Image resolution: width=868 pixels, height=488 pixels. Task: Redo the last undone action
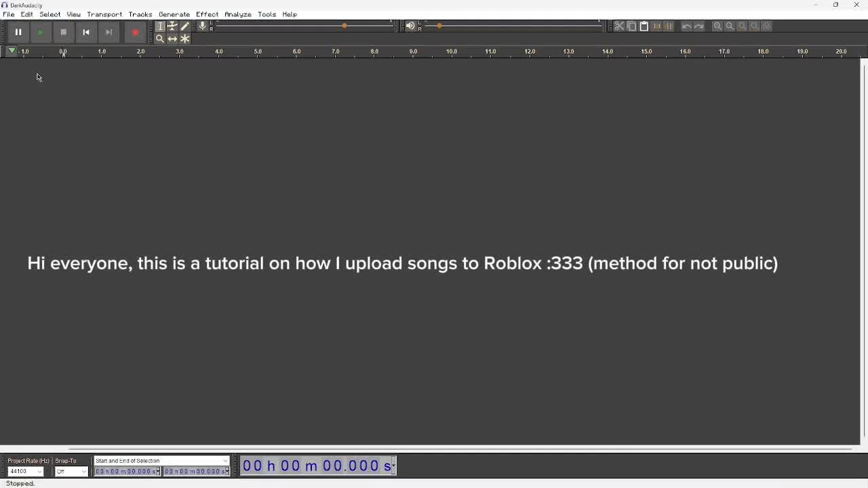pyautogui.click(x=699, y=26)
